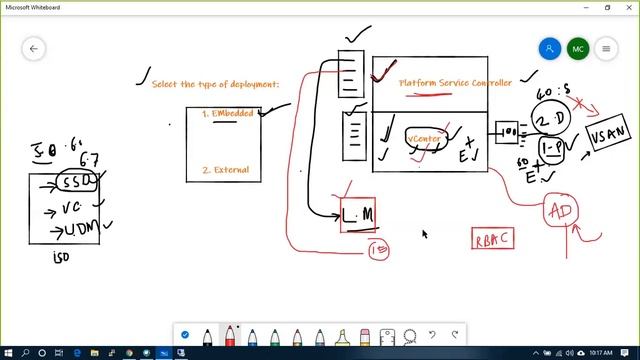Select the black pen
The image size is (640, 360).
[x=207, y=337]
